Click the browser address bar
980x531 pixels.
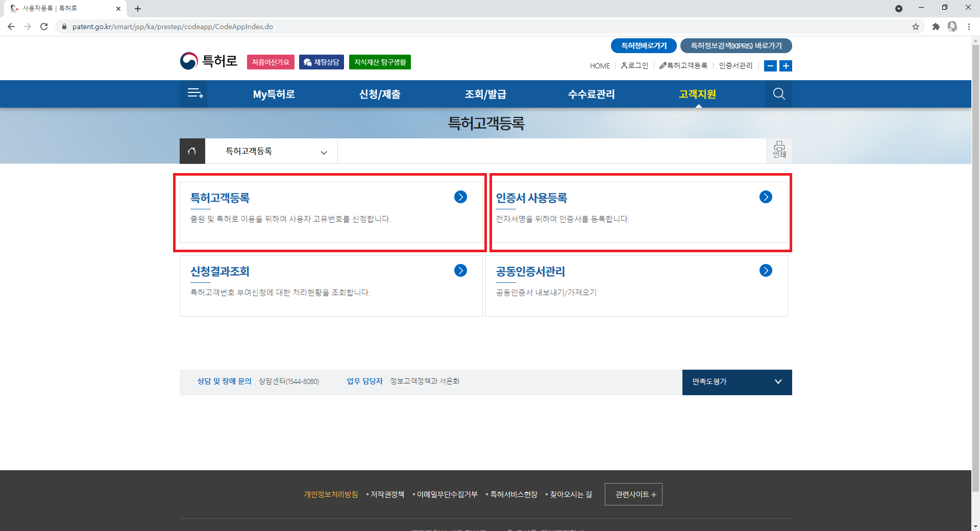click(306, 26)
